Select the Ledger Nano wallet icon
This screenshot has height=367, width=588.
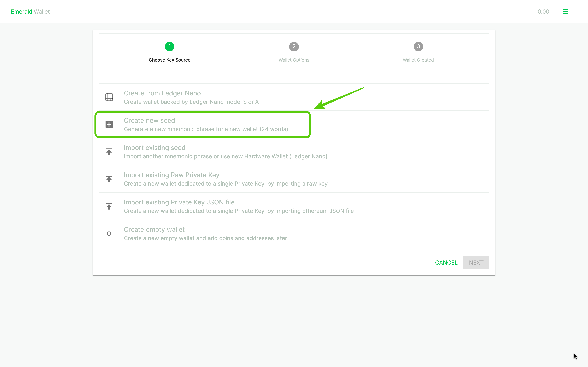pyautogui.click(x=109, y=97)
